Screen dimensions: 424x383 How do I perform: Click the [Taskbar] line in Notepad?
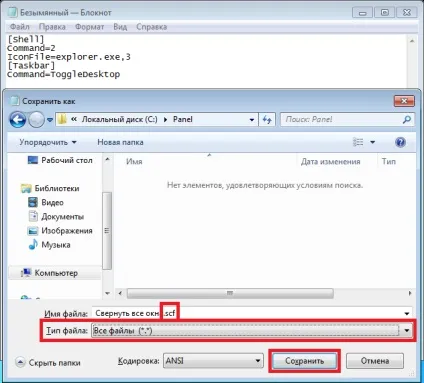(31, 66)
